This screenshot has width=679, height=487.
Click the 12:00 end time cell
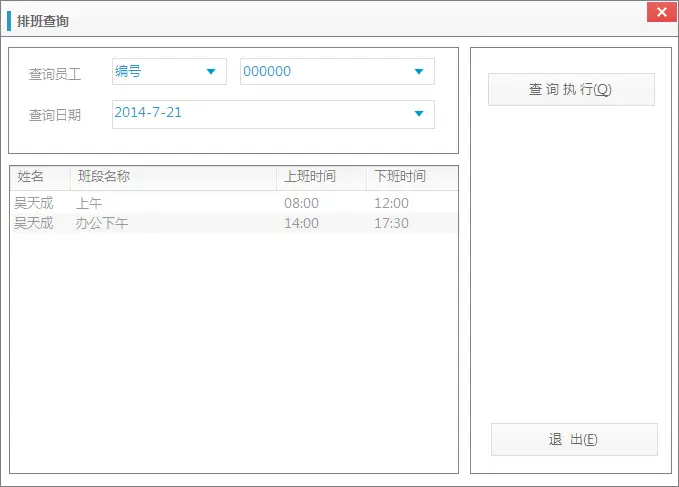pos(391,203)
